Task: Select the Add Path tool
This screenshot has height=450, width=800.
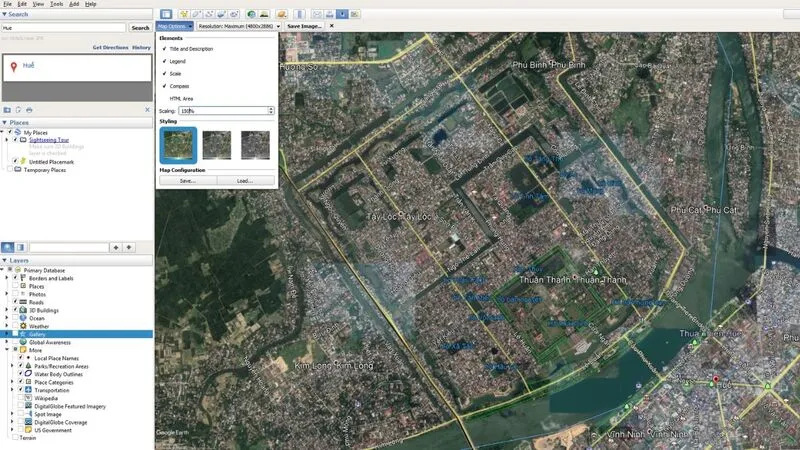Action: [x=209, y=14]
